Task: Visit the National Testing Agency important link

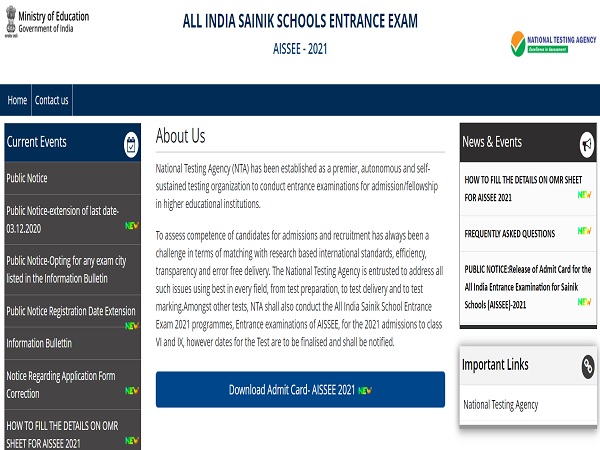Action: 500,405
